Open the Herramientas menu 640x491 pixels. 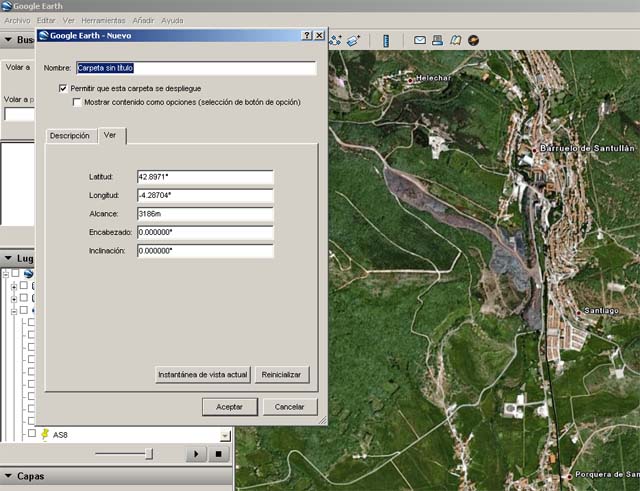point(103,20)
